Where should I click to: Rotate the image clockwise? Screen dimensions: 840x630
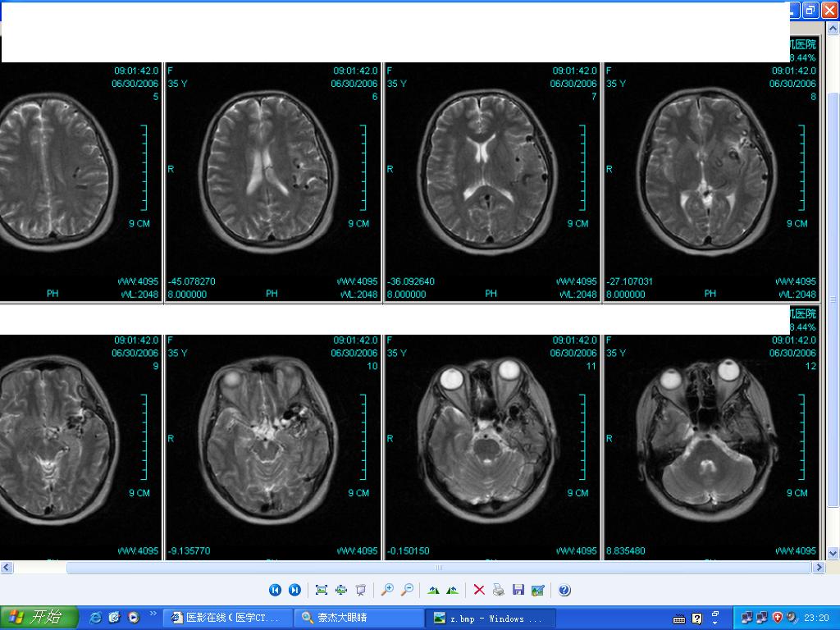pyautogui.click(x=433, y=590)
